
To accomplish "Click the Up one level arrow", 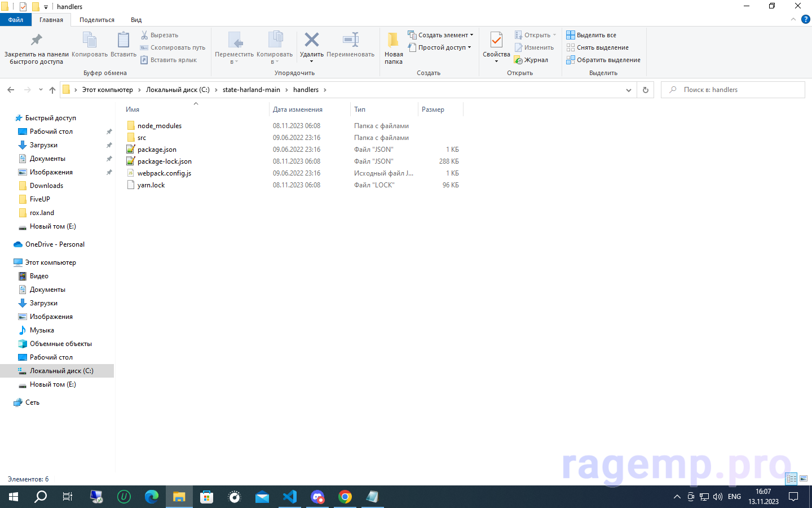I will coord(52,90).
